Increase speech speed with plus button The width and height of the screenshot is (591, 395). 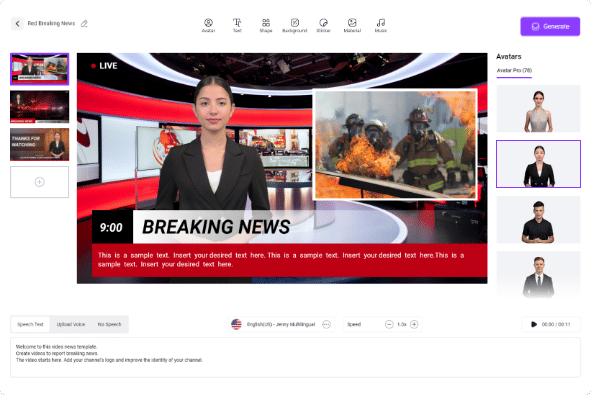(414, 324)
